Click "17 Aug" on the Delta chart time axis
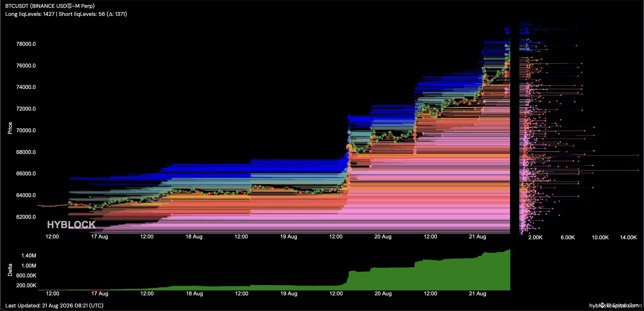Screen dimensions: 644x311 pos(100,294)
